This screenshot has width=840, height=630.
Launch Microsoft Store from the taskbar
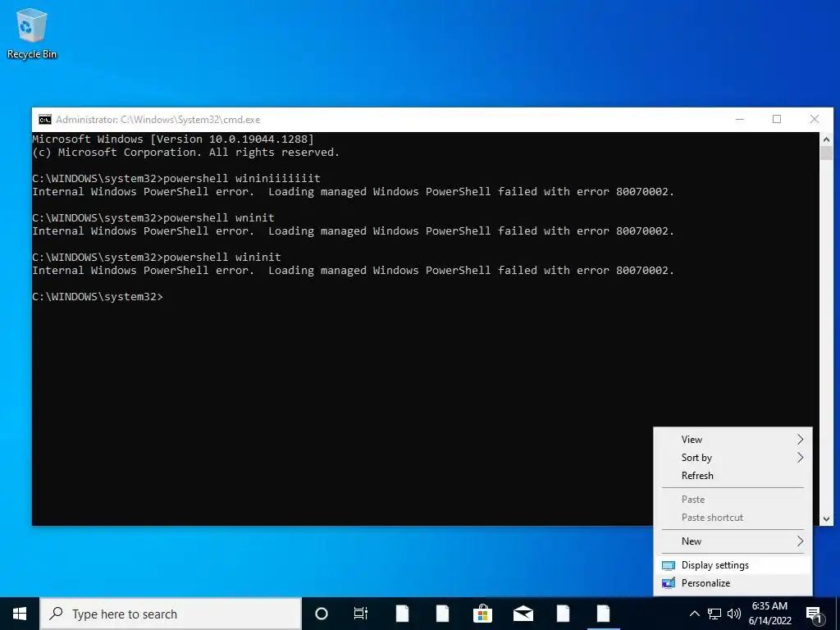[482, 614]
